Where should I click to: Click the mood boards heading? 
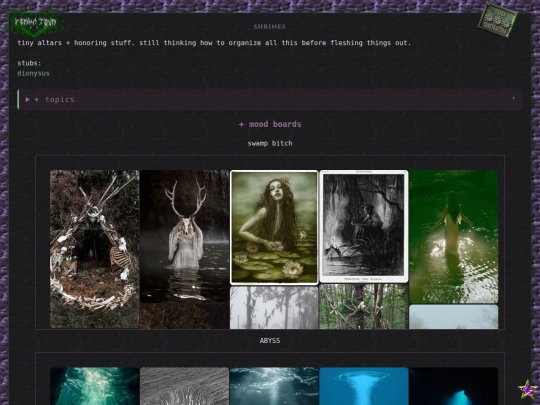[x=270, y=124]
